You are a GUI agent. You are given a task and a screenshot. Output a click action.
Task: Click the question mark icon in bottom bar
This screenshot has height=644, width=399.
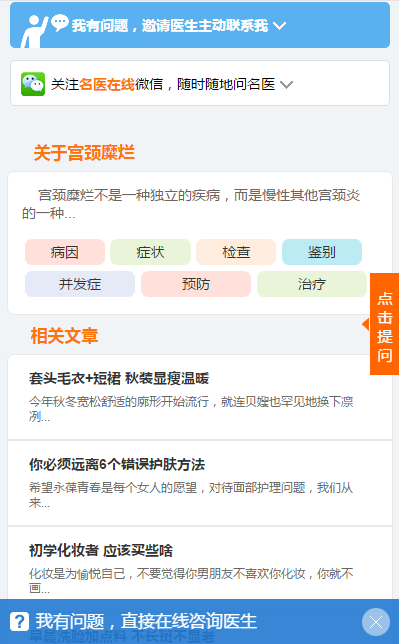coord(19,621)
